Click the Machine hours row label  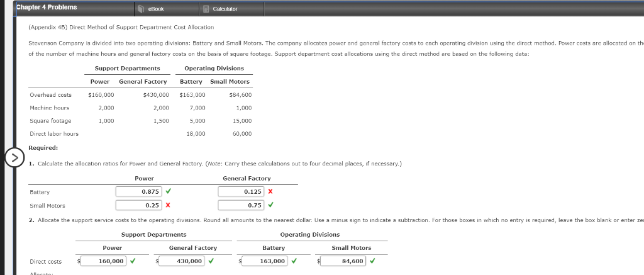tap(49, 108)
